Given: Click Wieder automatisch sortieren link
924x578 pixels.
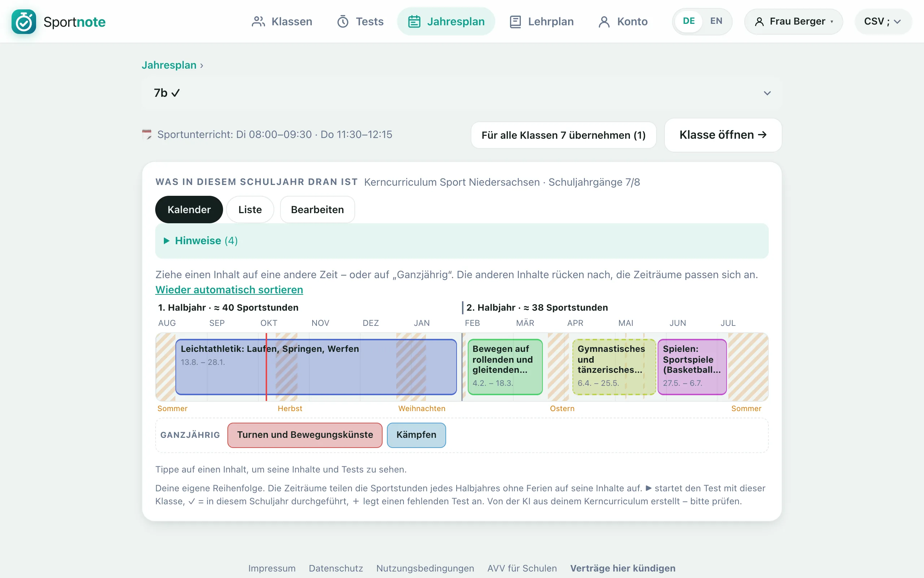Looking at the screenshot, I should pyautogui.click(x=229, y=290).
